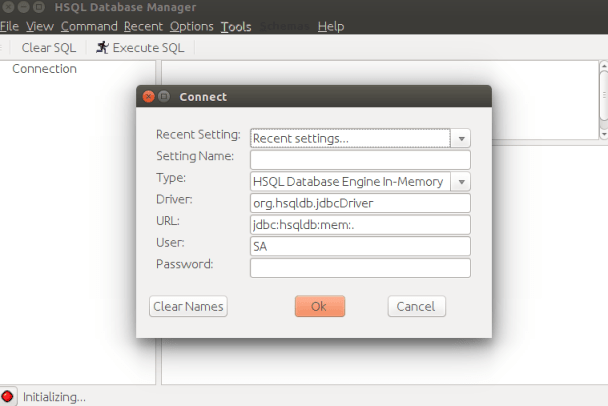Click the running man Execute SQL icon

[x=102, y=47]
